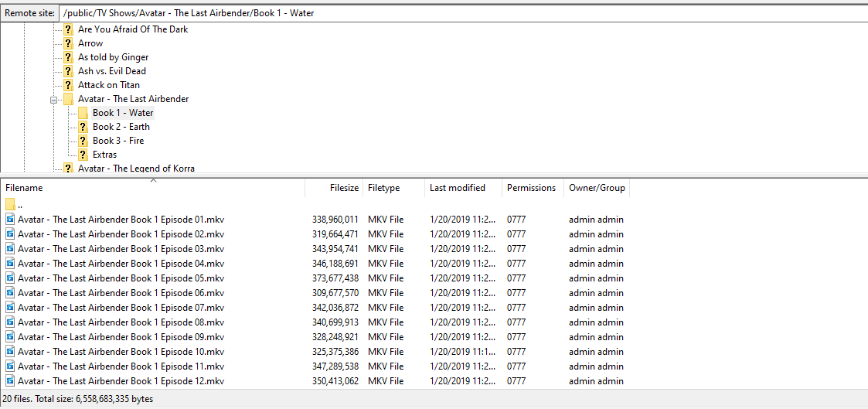Viewport: 868px width, 409px height.
Task: Click the MKV file icon for Episode 01
Action: (x=11, y=219)
